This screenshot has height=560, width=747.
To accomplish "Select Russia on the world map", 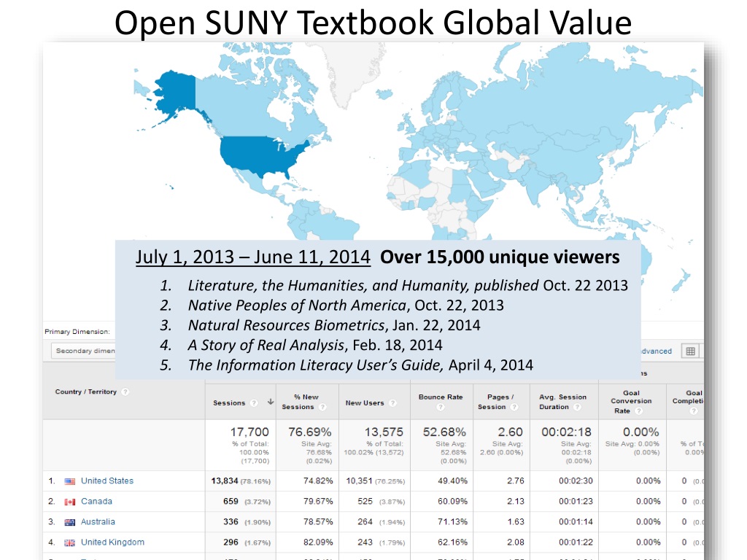I will tap(572, 96).
